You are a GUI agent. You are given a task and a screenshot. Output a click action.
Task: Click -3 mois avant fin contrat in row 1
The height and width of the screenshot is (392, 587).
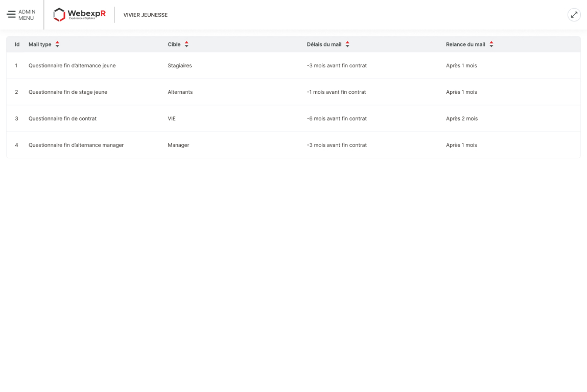(337, 65)
